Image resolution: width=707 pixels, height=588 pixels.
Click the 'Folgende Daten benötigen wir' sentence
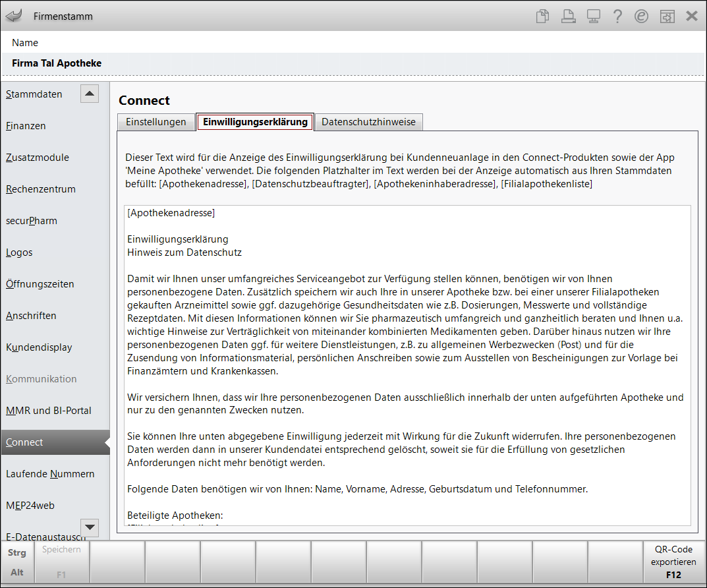pyautogui.click(x=358, y=489)
